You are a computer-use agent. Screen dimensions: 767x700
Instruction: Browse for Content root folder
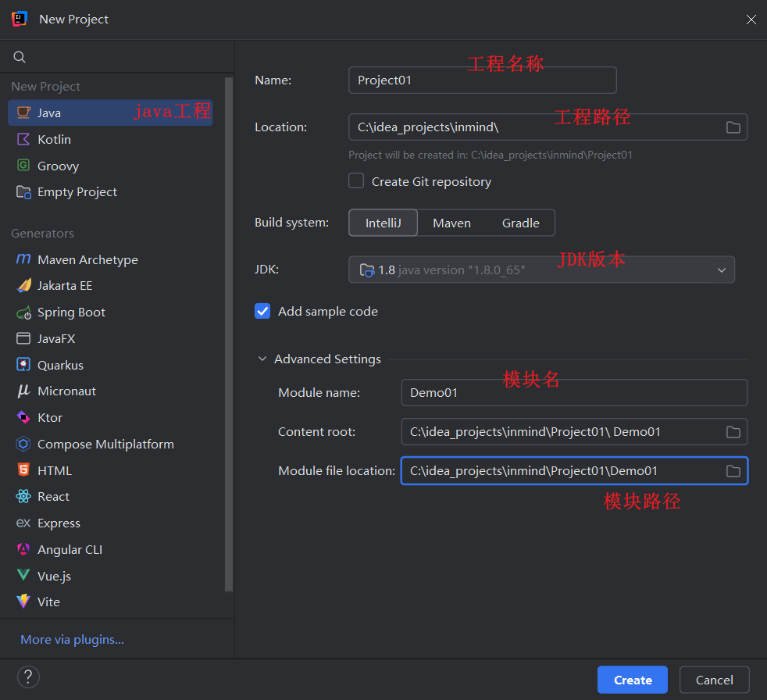(x=733, y=432)
